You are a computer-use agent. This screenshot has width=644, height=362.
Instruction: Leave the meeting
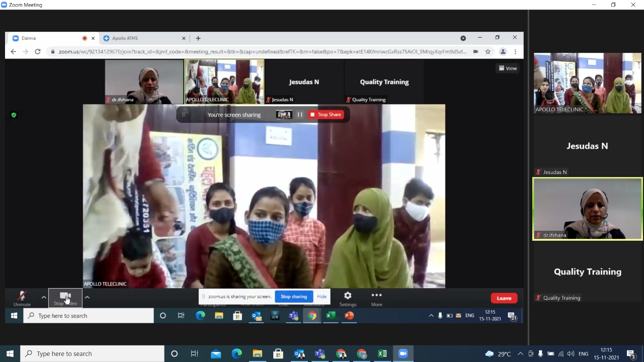(x=504, y=298)
